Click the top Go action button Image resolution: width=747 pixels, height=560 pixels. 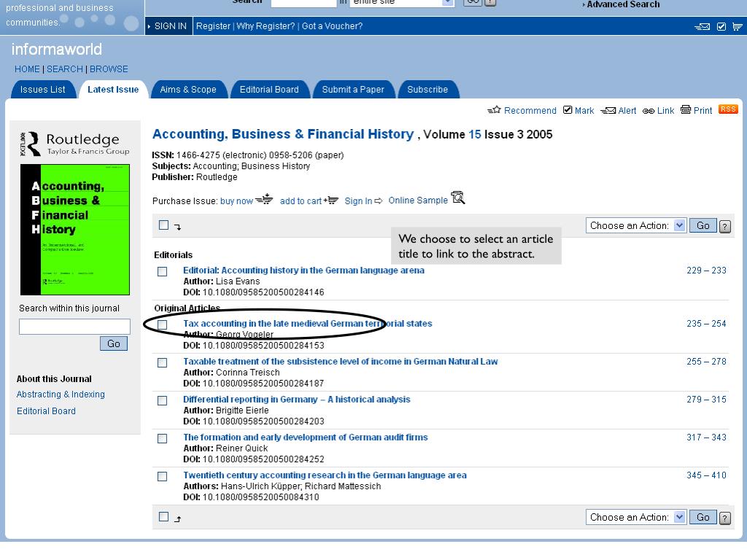pyautogui.click(x=703, y=226)
